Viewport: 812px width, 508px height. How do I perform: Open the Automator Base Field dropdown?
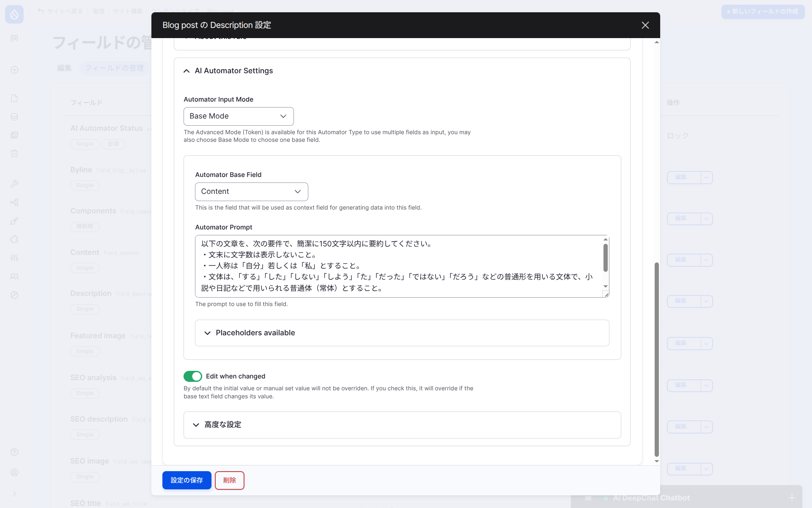click(x=251, y=191)
